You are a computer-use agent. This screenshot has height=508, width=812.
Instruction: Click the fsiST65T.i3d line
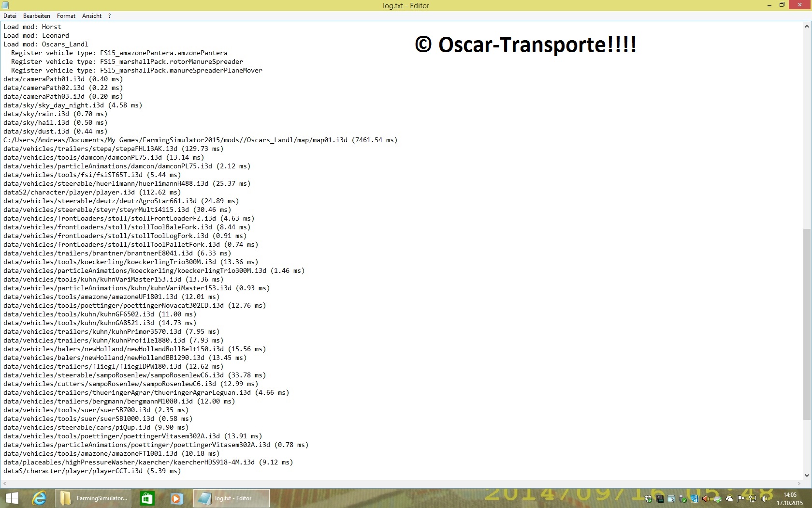[x=92, y=175]
